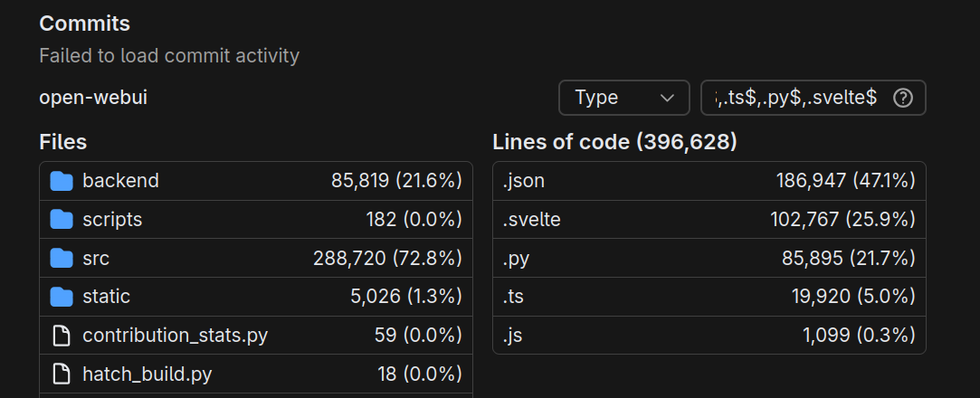This screenshot has width=980, height=398.
Task: Click the help question mark icon
Action: coord(902,98)
